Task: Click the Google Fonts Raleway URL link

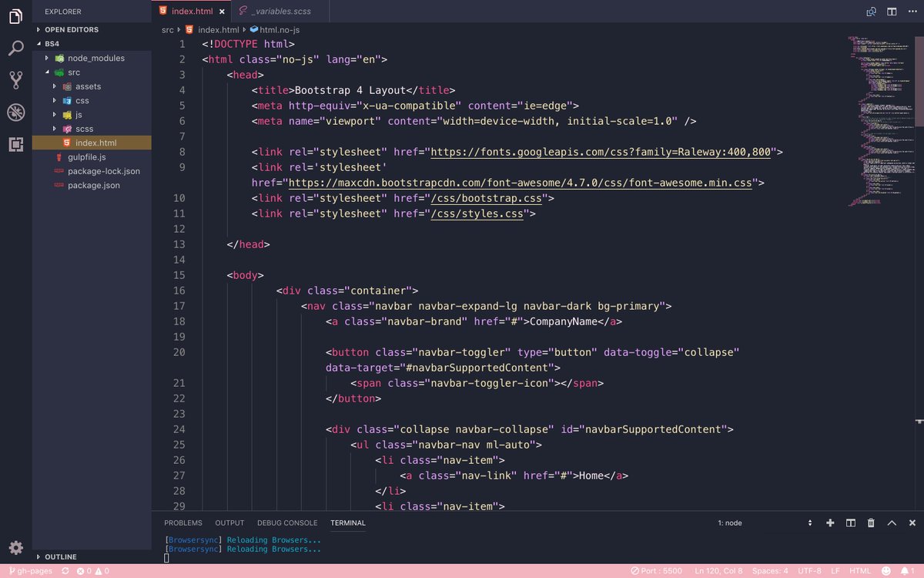Action: (601, 152)
